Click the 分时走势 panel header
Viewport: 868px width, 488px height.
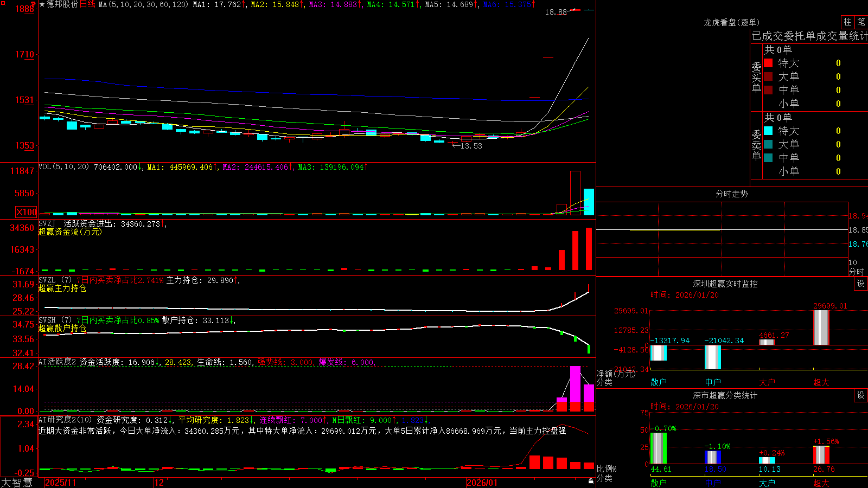(x=731, y=194)
